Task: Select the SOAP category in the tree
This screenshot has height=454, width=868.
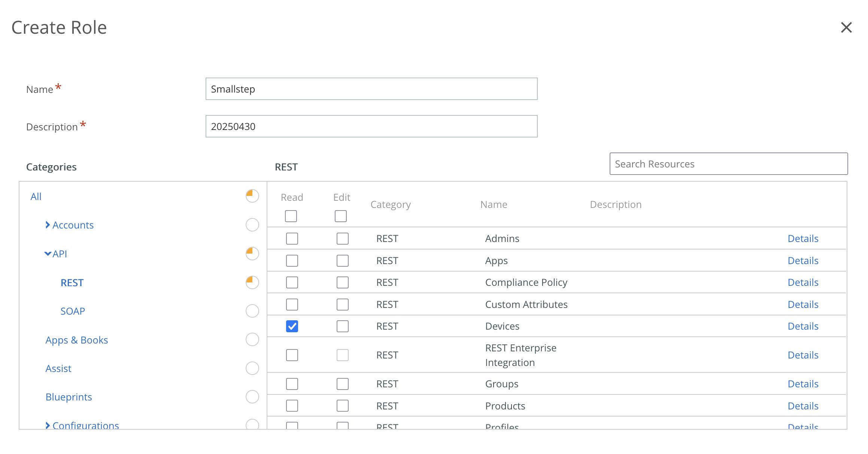Action: pos(73,311)
